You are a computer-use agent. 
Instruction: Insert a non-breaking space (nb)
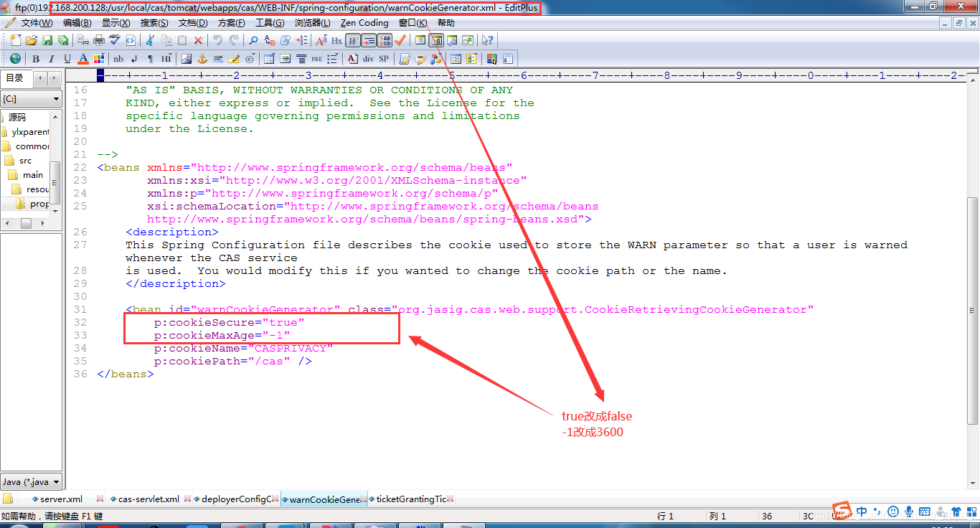[118, 59]
